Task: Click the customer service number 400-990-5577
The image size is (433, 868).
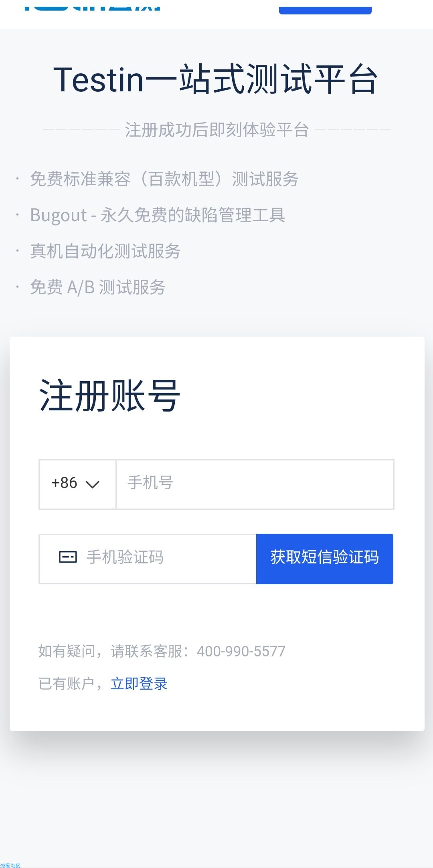Action: [x=241, y=651]
